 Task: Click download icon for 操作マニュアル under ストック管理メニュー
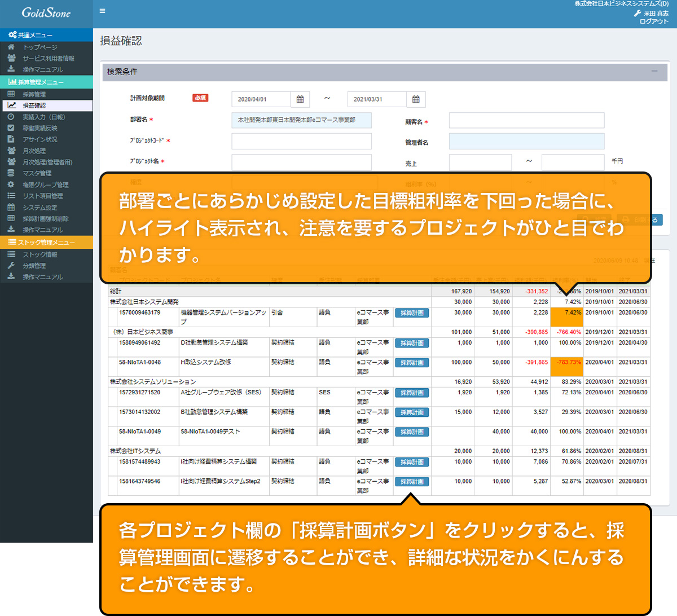click(11, 277)
